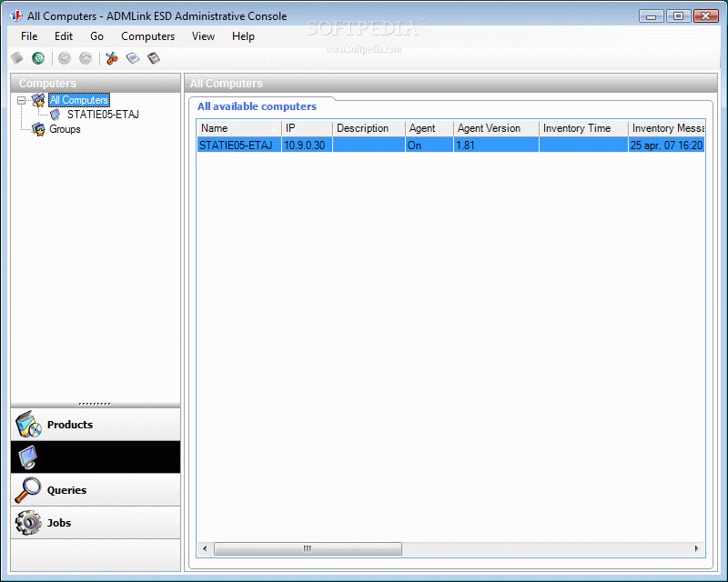Click the dotted splitter grip above Products
Viewport: 728px width, 582px height.
tap(95, 404)
